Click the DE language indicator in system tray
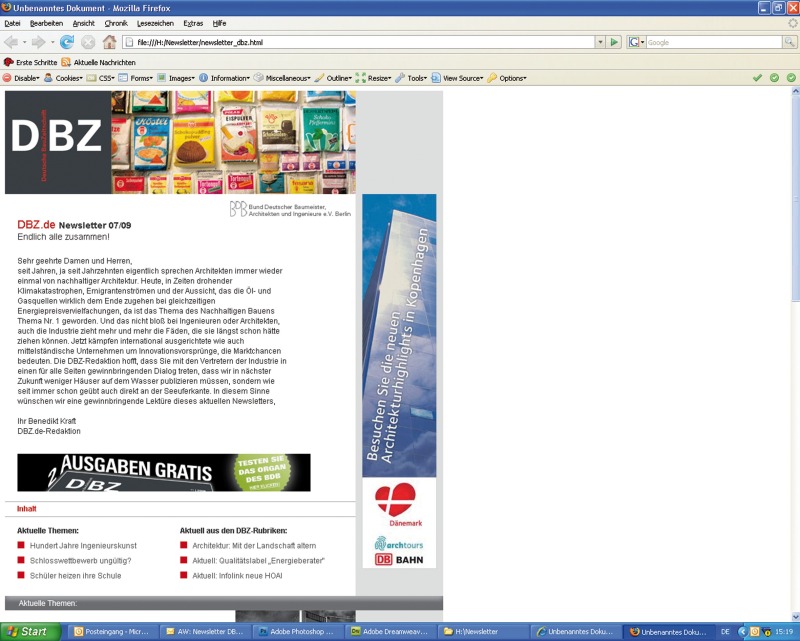 pos(725,632)
